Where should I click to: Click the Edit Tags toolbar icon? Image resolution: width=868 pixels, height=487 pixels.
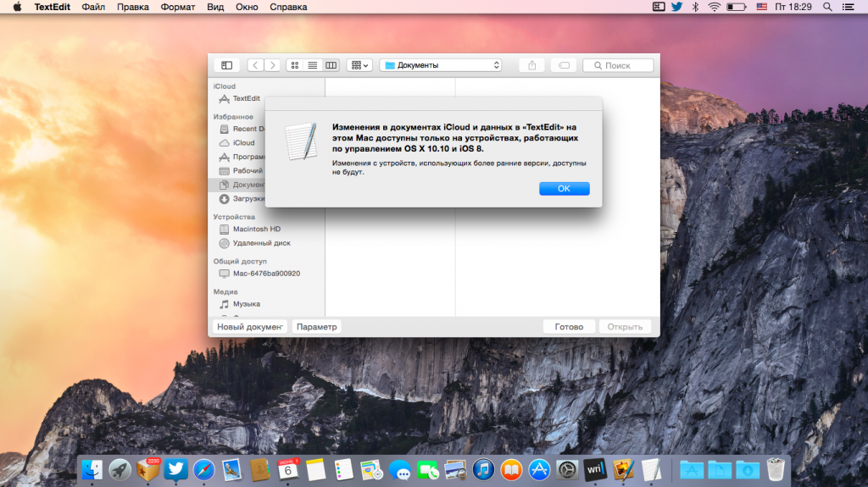564,65
